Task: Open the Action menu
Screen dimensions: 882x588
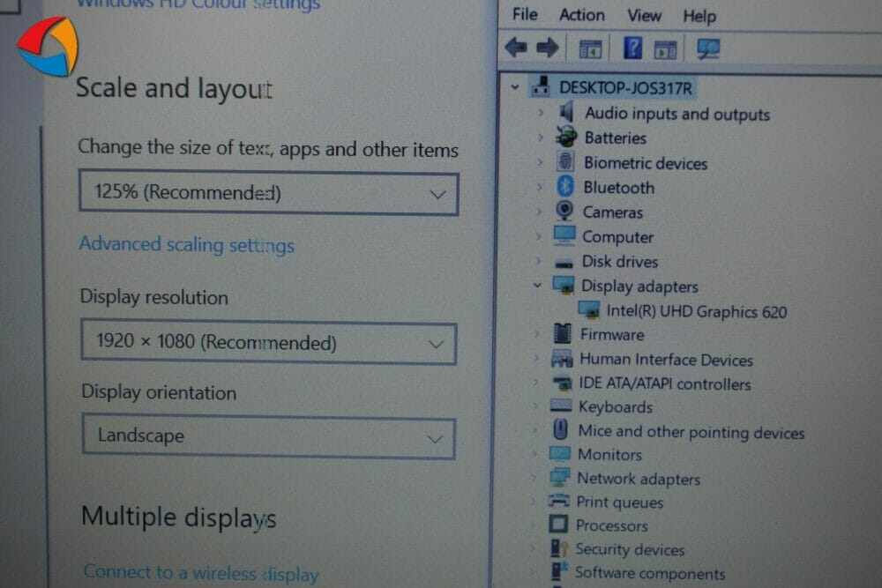Action: click(x=581, y=15)
